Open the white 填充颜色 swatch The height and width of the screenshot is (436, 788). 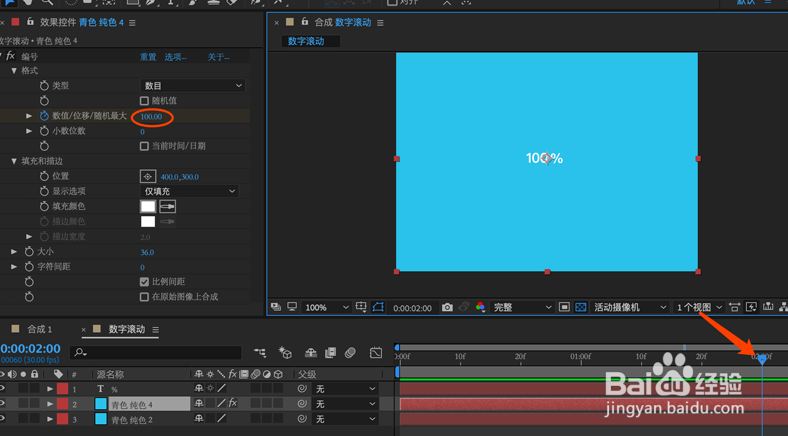[148, 206]
